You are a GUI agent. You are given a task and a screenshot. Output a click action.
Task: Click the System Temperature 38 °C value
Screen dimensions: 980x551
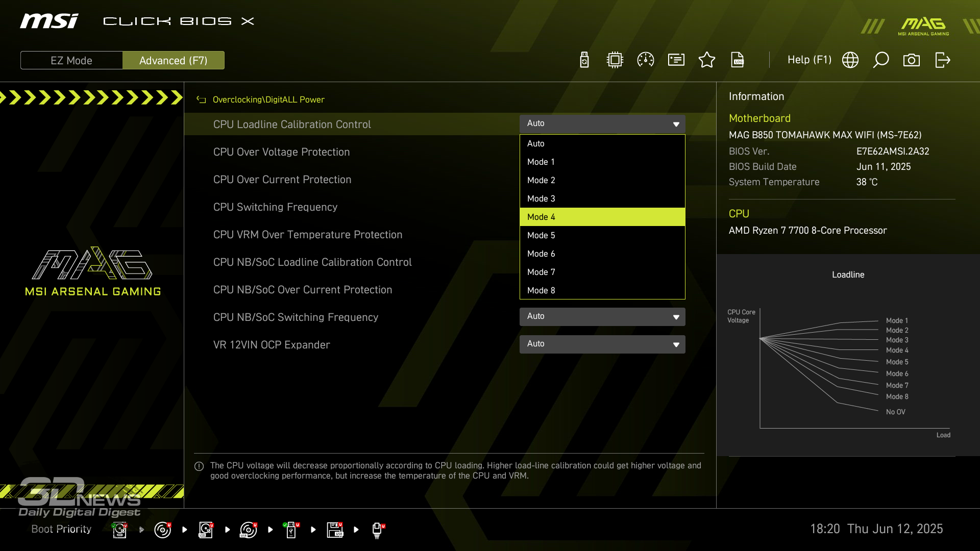click(x=867, y=182)
